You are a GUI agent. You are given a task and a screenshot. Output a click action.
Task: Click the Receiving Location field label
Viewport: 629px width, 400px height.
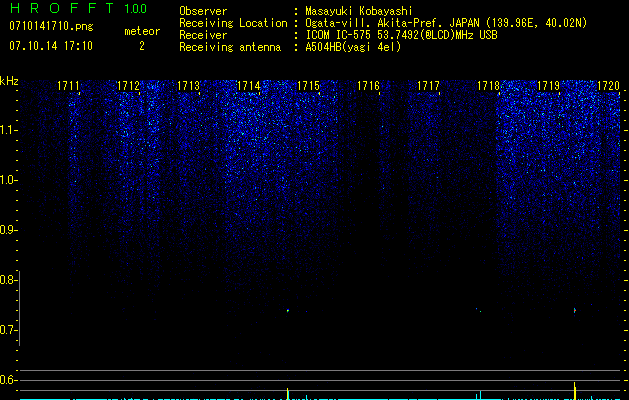(x=233, y=23)
